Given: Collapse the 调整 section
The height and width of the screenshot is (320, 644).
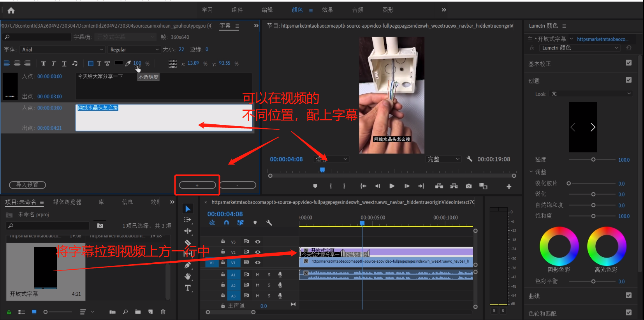Looking at the screenshot, I should pyautogui.click(x=531, y=172).
